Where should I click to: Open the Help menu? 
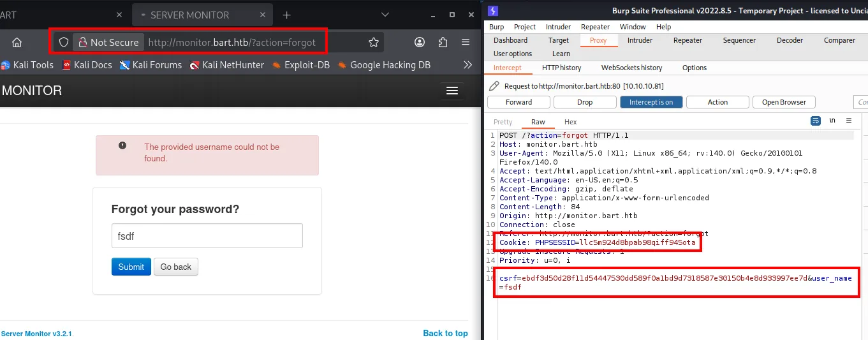663,27
